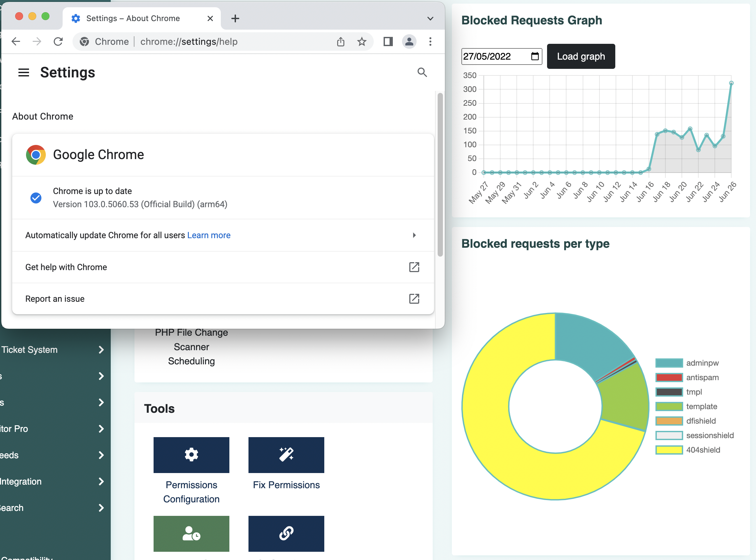Expand the Integration sidebar item
This screenshot has height=560, width=756.
click(101, 481)
